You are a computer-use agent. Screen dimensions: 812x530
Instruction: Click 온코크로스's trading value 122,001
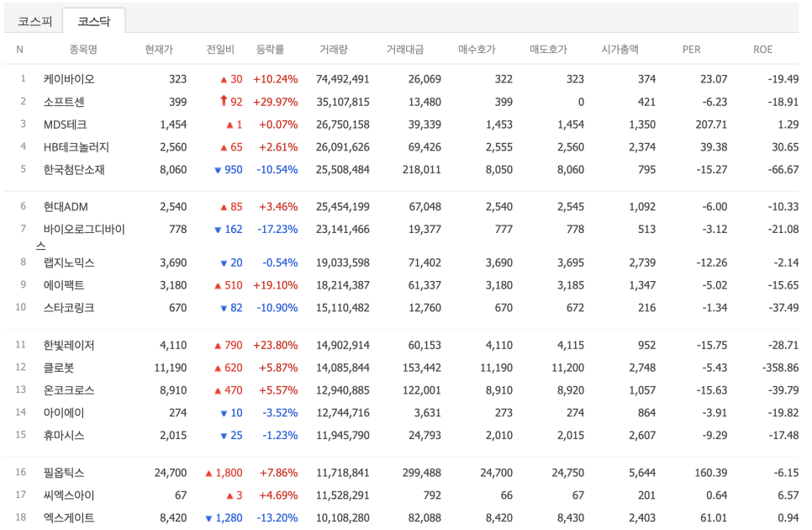(421, 390)
